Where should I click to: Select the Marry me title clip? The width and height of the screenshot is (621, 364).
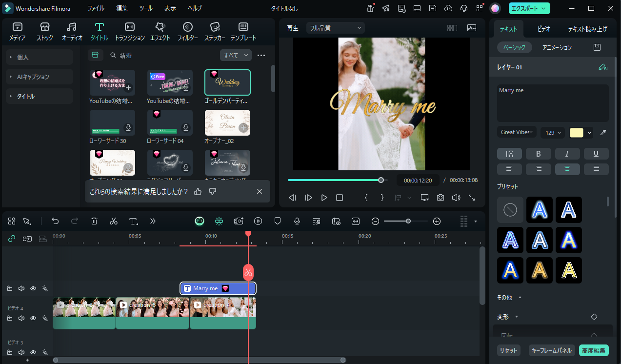218,288
